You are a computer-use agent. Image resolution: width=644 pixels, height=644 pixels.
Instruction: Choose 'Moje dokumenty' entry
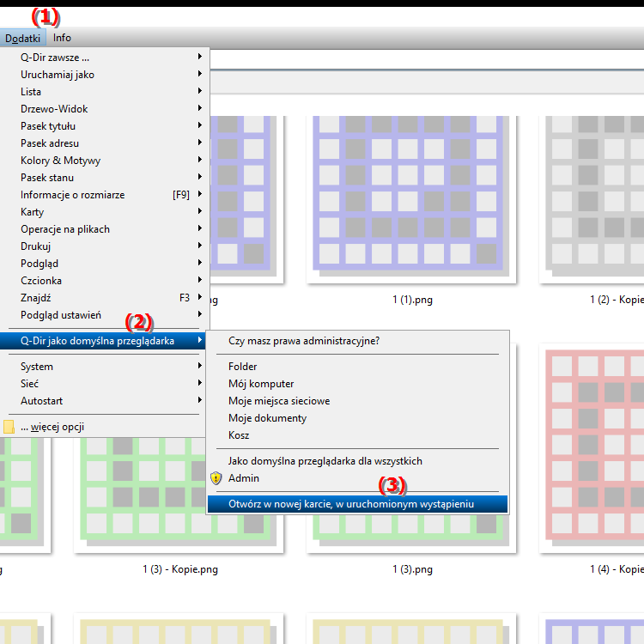point(357,418)
